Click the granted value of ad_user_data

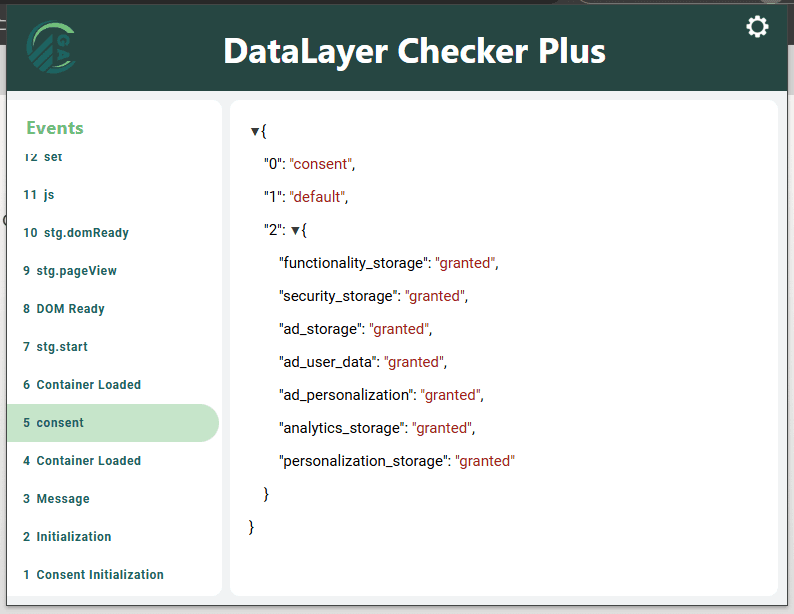pyautogui.click(x=414, y=362)
